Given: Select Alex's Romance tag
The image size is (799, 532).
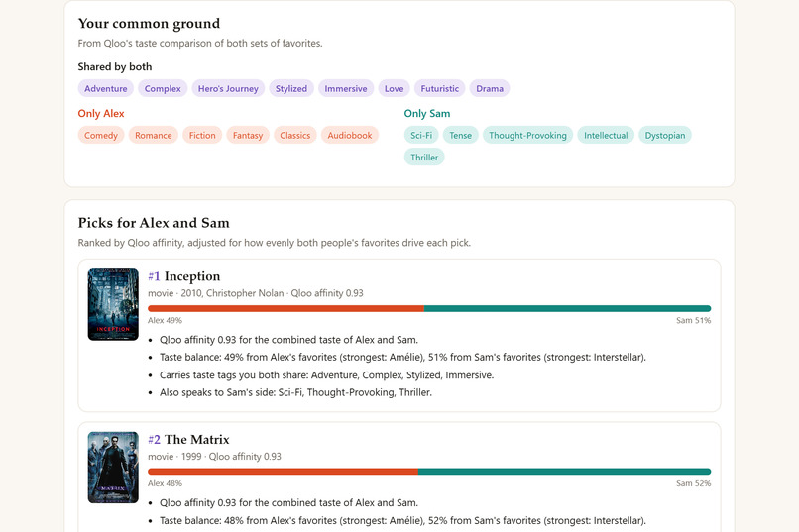Looking at the screenshot, I should 153,135.
